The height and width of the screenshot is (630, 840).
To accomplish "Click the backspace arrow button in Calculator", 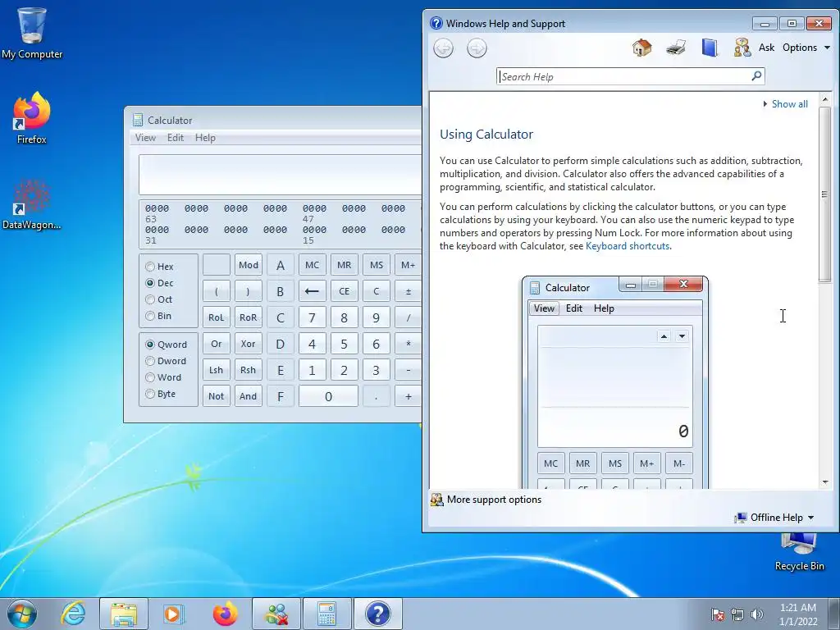I will [312, 291].
